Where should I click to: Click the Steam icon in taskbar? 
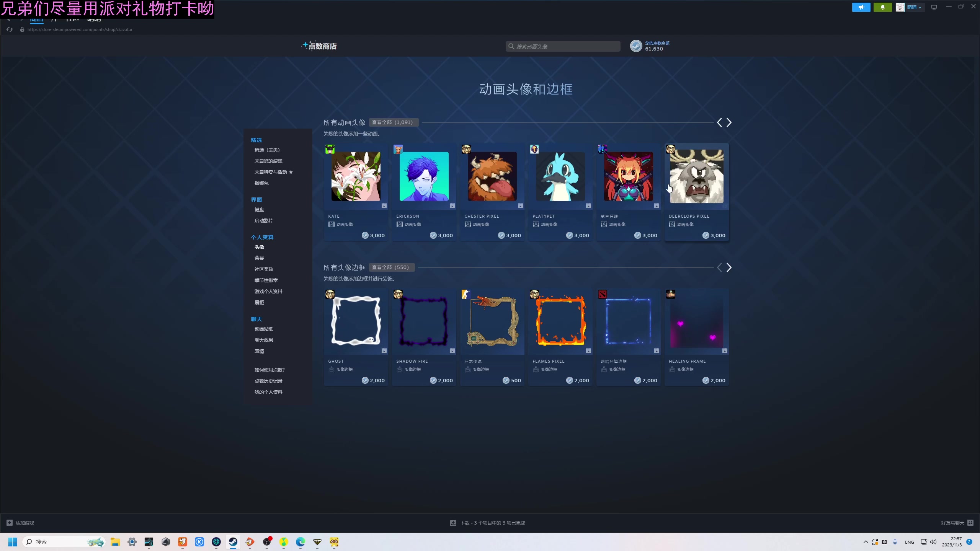tap(233, 542)
